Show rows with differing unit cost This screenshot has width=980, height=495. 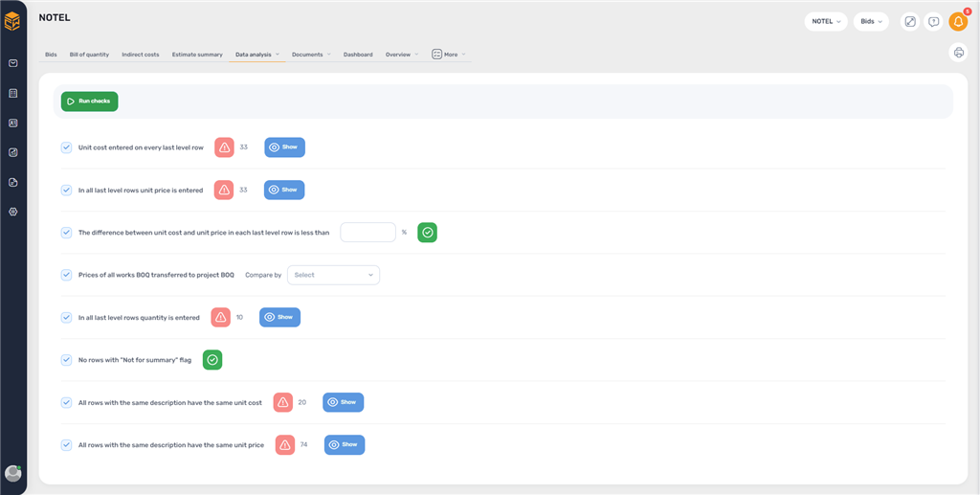tap(344, 402)
